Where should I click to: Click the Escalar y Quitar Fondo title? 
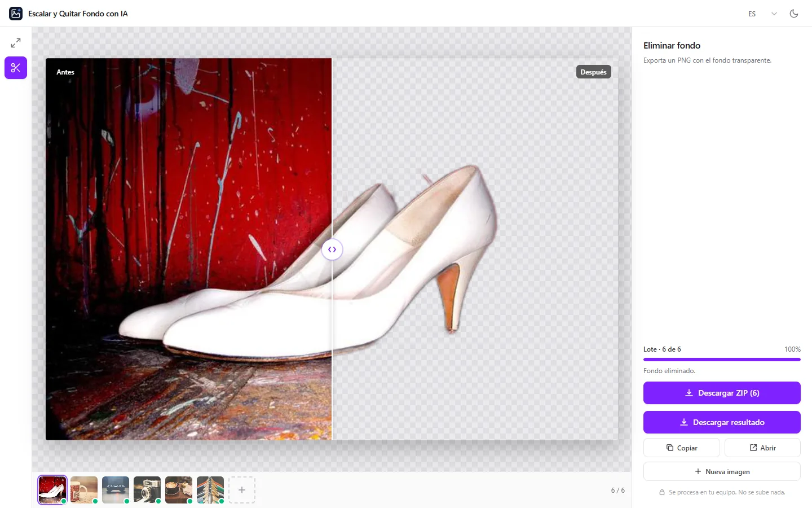(x=78, y=14)
